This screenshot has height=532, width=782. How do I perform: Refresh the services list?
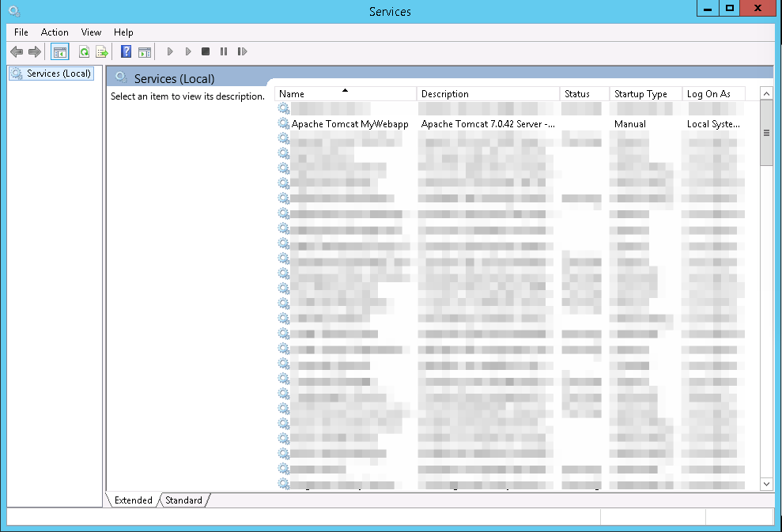pyautogui.click(x=84, y=52)
